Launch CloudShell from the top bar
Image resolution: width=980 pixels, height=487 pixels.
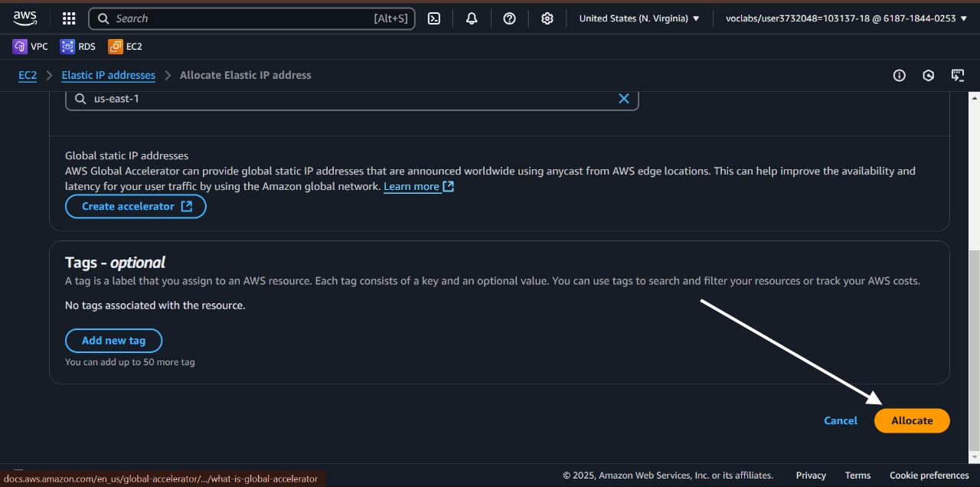pyautogui.click(x=434, y=18)
